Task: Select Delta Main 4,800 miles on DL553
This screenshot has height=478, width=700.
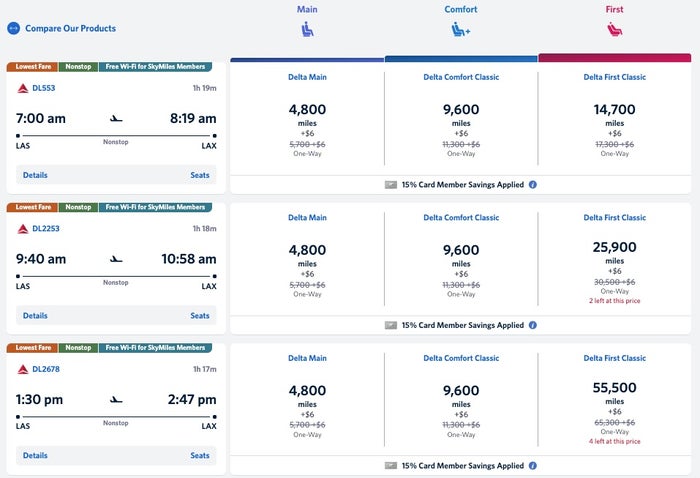Action: point(307,118)
